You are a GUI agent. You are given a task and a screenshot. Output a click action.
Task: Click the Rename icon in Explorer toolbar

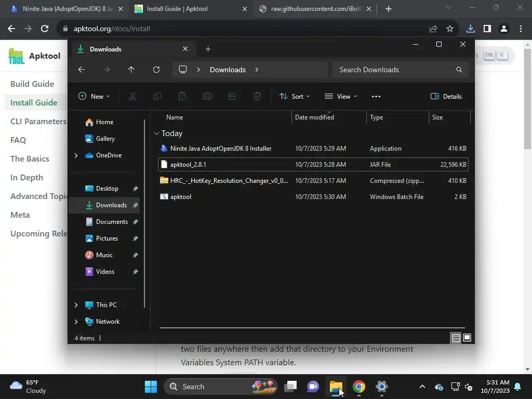pos(207,96)
